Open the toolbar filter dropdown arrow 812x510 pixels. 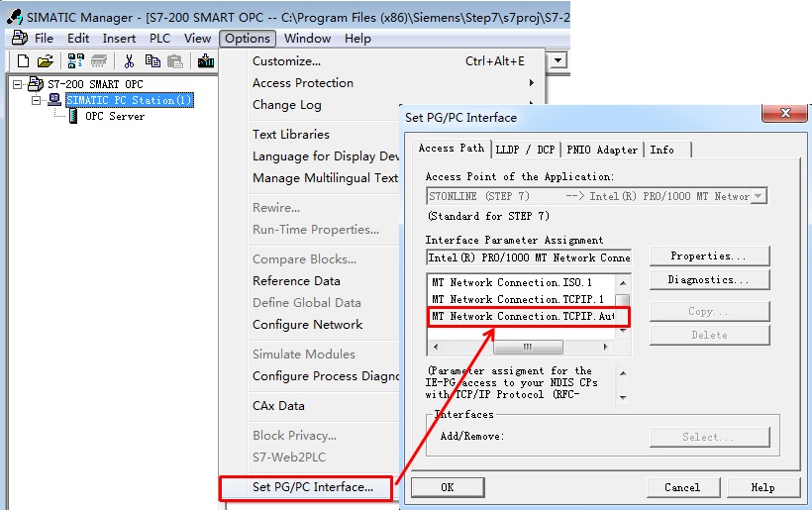click(x=558, y=60)
